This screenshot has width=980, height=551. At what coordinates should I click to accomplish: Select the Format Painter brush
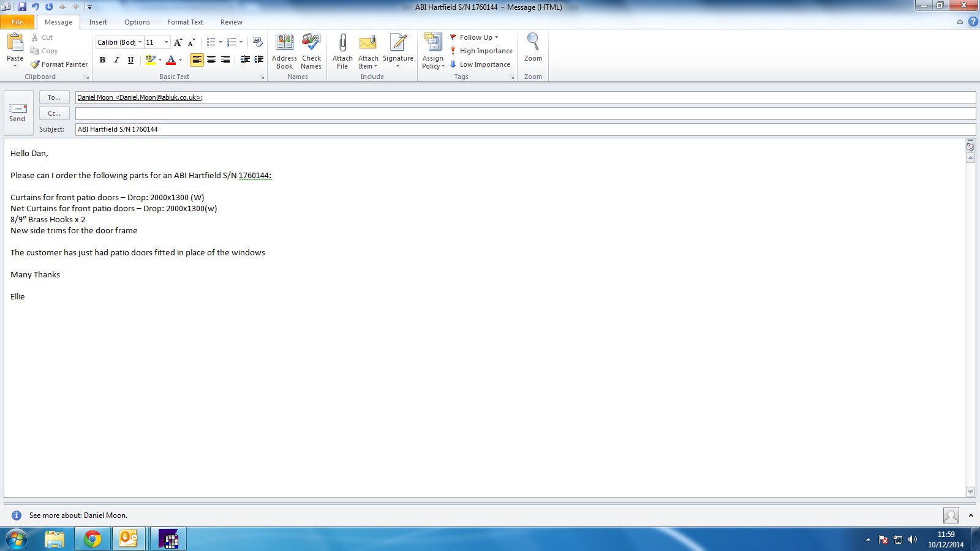click(x=35, y=64)
